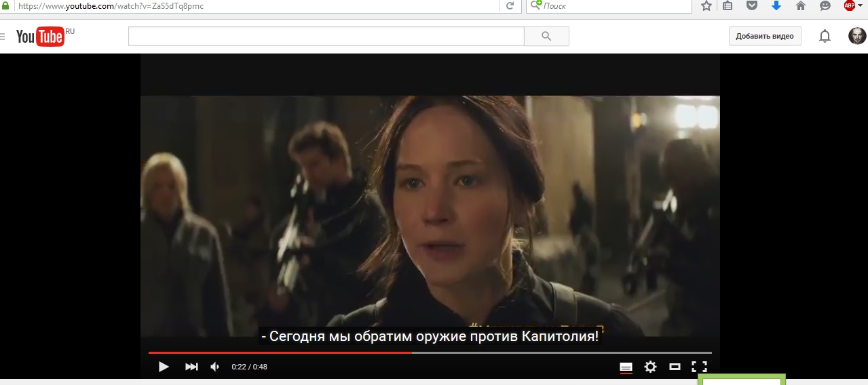Bookmark this page with the star
Viewport: 868px width, 385px height.
[x=706, y=5]
